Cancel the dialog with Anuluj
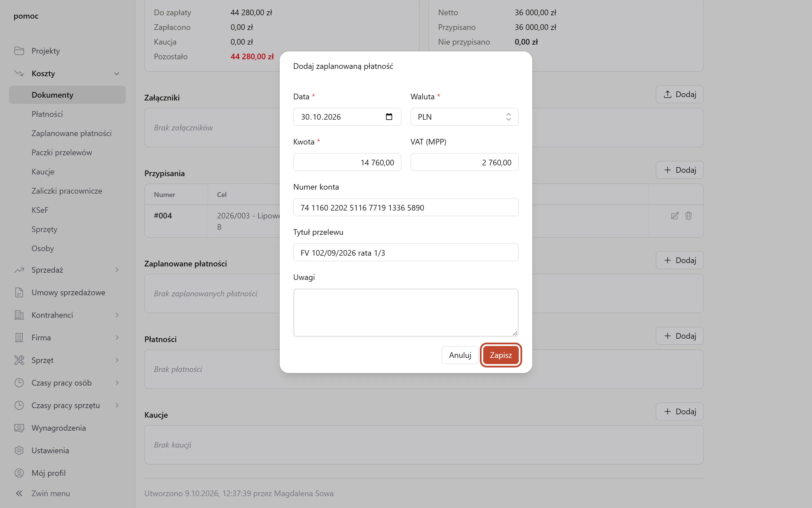 point(460,355)
